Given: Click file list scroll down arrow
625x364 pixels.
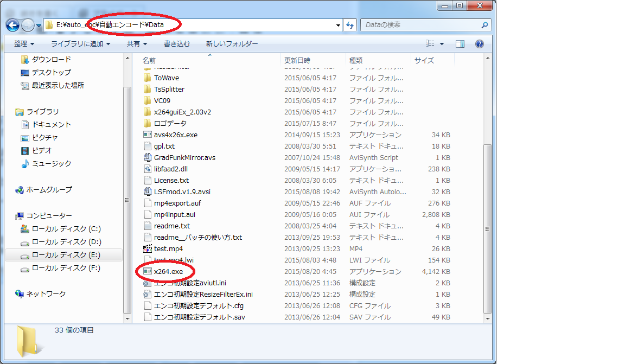Looking at the screenshot, I should 488,318.
